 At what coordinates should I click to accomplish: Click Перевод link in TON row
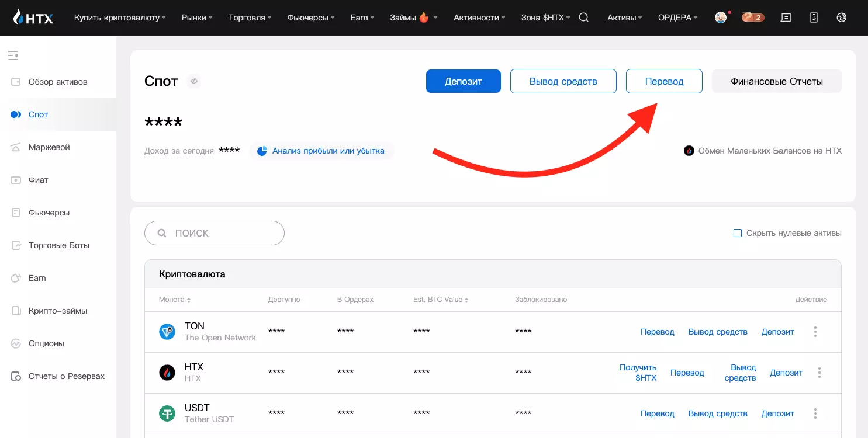658,332
